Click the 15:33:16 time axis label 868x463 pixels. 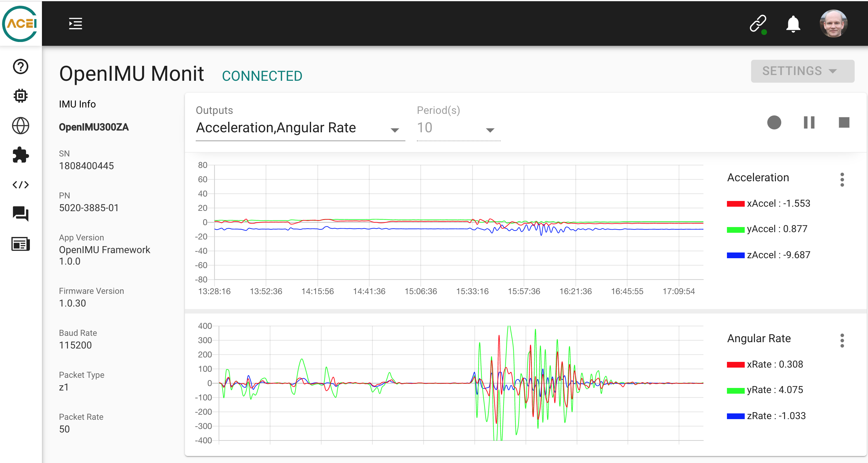[x=472, y=291]
